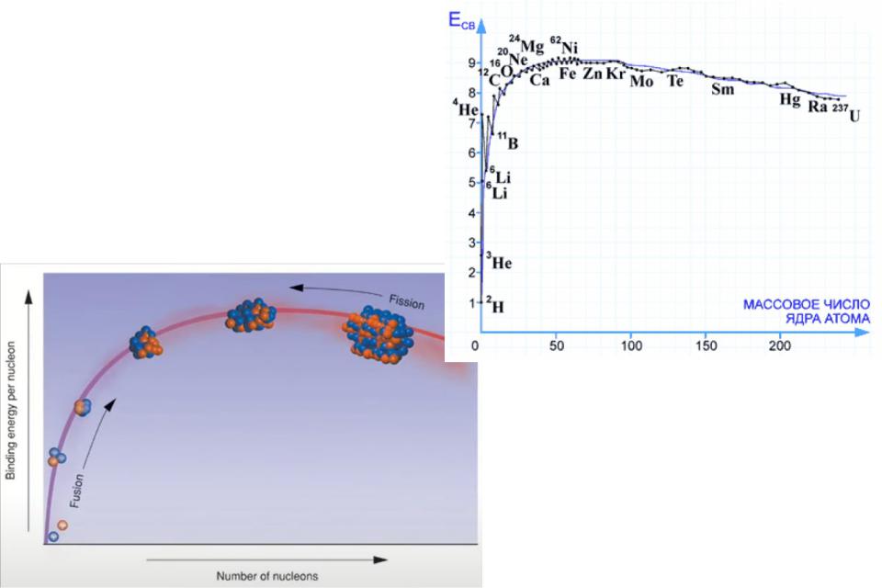
Task: Select the 'Fe' element label
Action: (x=568, y=73)
